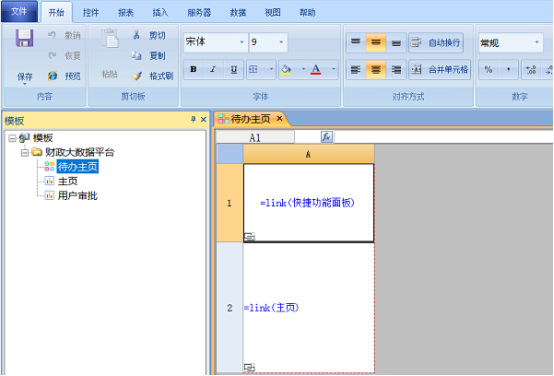
Task: Click the 自动换行 wrap text button
Action: click(436, 43)
